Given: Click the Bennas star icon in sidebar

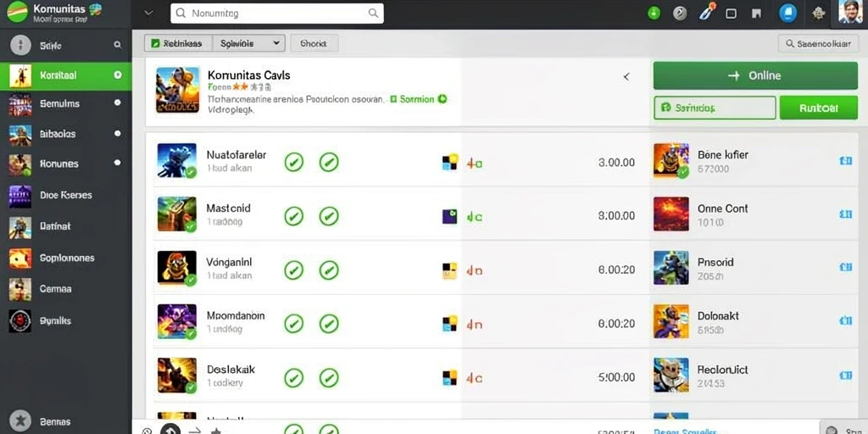Looking at the screenshot, I should pyautogui.click(x=20, y=421).
